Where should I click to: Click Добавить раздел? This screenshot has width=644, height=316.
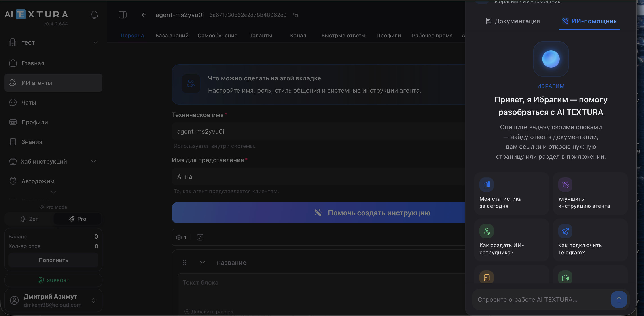click(209, 312)
